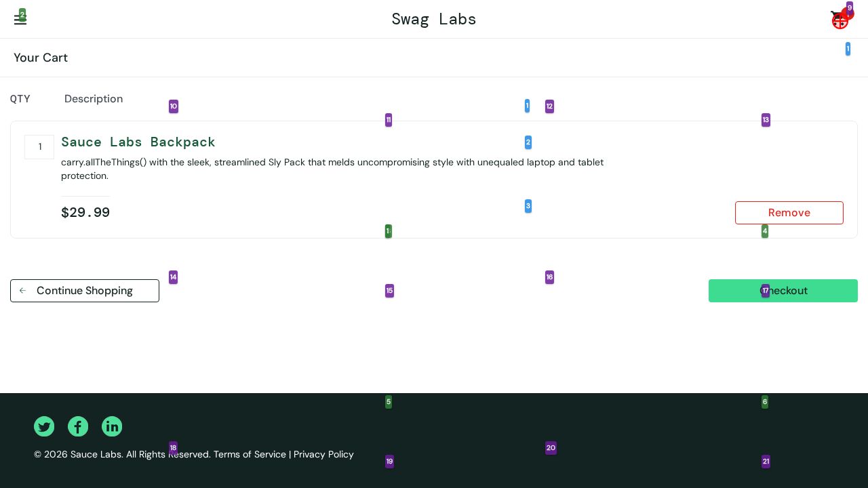Click the green marker badge numbered 4
Screen dimensions: 868x488
[x=765, y=231]
